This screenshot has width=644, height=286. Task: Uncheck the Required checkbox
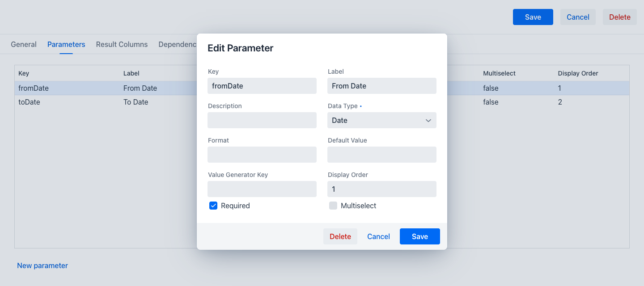click(x=213, y=206)
